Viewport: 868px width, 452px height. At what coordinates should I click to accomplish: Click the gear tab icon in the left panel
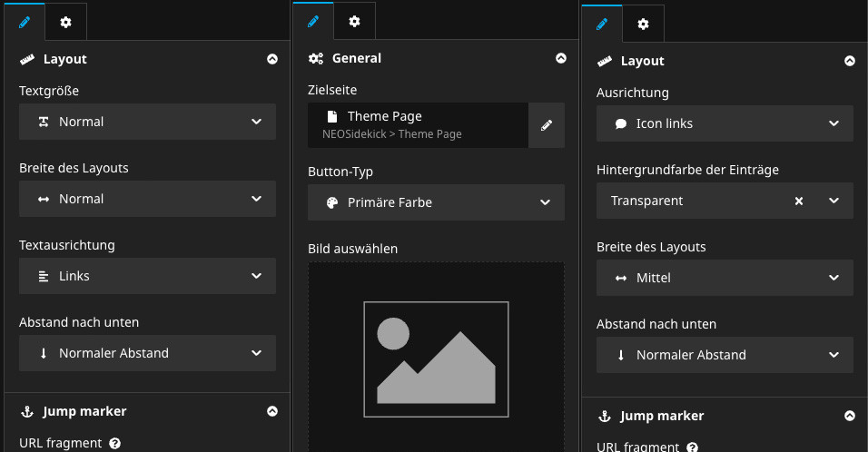click(x=65, y=21)
